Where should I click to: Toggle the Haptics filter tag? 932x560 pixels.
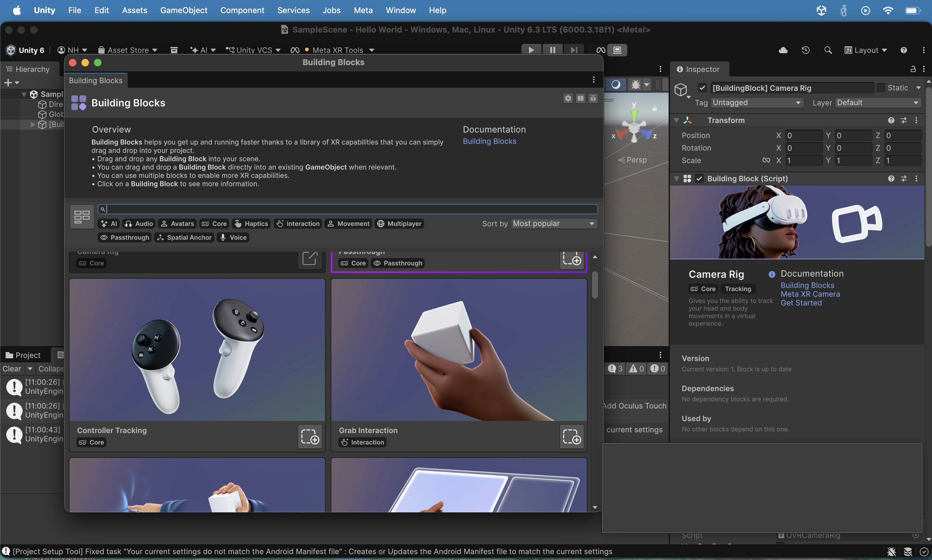click(251, 224)
